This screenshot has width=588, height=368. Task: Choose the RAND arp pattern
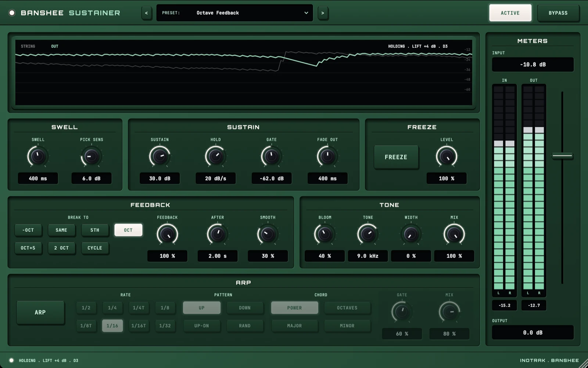pyautogui.click(x=245, y=326)
